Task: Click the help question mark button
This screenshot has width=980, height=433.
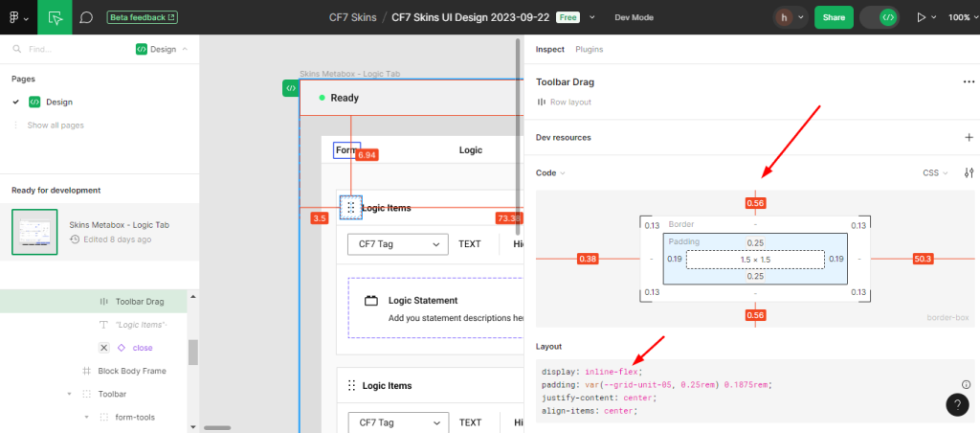Action: click(x=957, y=405)
